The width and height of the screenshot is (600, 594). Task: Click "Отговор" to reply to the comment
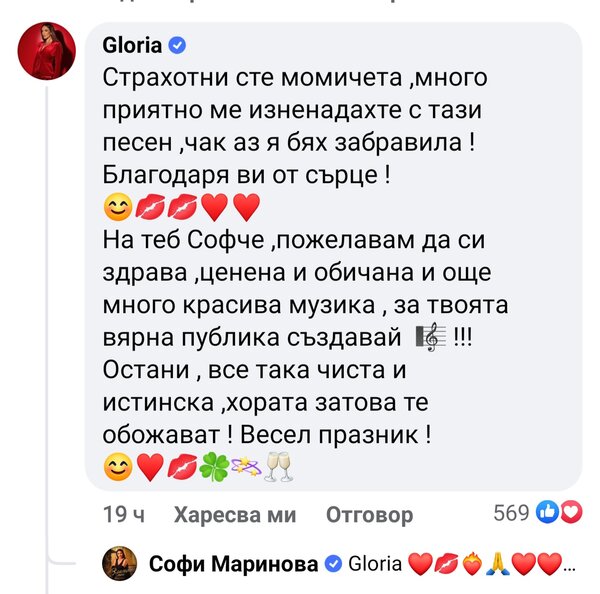click(x=369, y=515)
